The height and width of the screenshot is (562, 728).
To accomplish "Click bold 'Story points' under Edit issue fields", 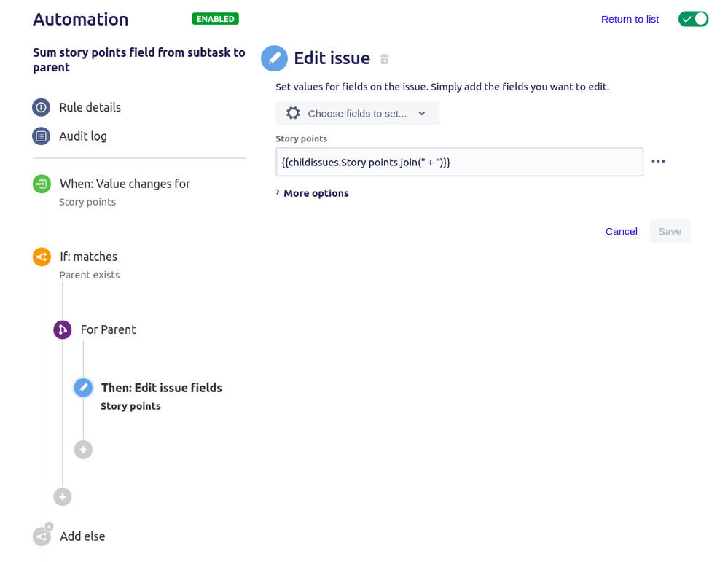I will coord(130,407).
